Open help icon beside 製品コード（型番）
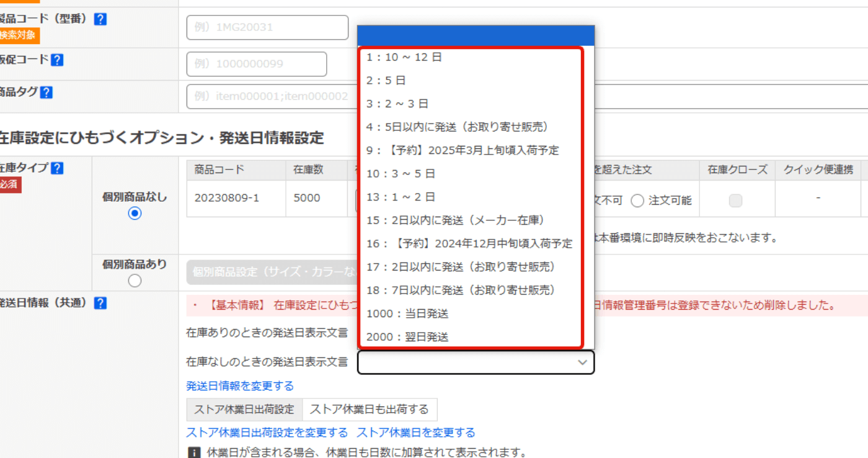The width and height of the screenshot is (868, 458). [100, 19]
